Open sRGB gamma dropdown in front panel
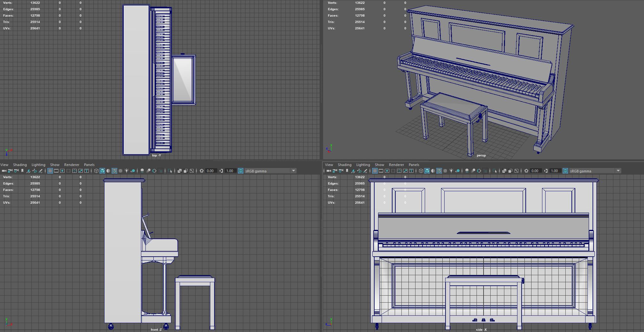This screenshot has height=332, width=644. 270,171
